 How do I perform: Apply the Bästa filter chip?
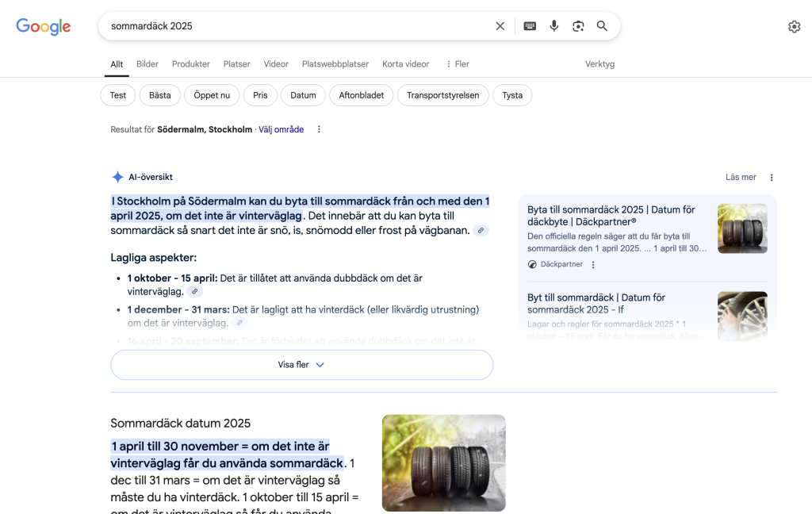coord(160,95)
